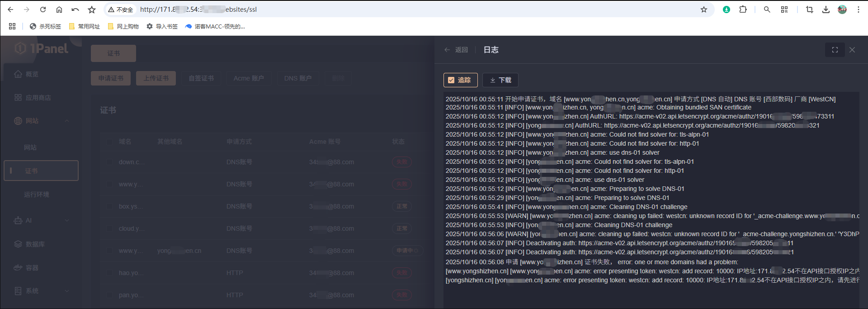Select the header checkbox in certificate table
The height and width of the screenshot is (309, 868).
click(x=109, y=142)
